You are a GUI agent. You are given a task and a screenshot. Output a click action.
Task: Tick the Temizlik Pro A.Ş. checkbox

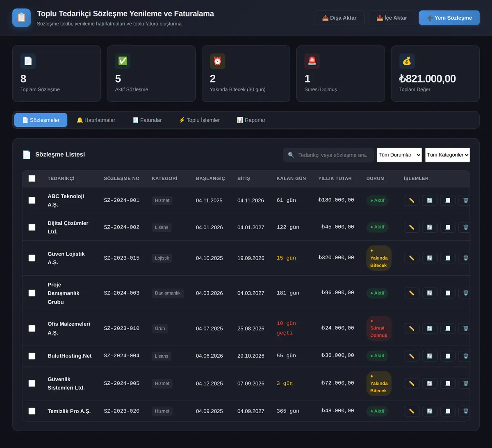coord(32,411)
